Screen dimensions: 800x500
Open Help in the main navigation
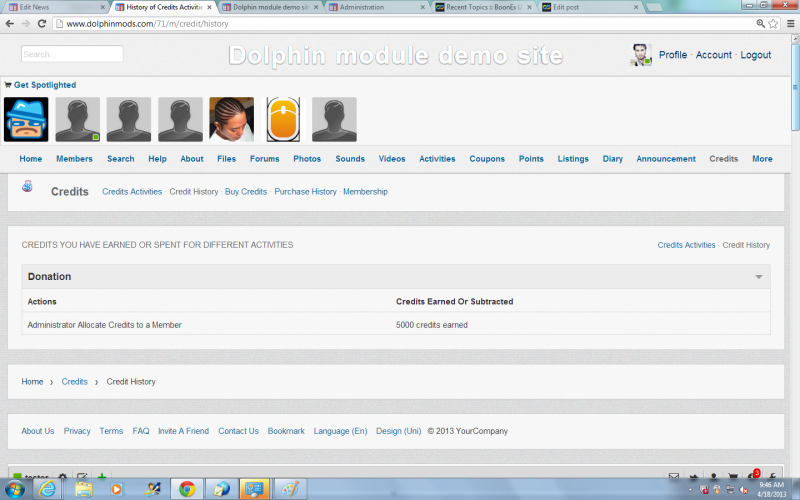click(x=157, y=159)
